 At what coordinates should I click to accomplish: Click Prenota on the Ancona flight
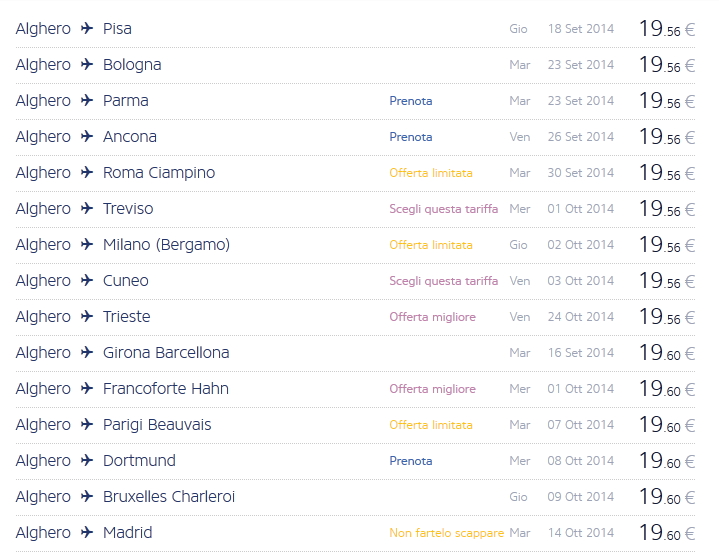411,137
